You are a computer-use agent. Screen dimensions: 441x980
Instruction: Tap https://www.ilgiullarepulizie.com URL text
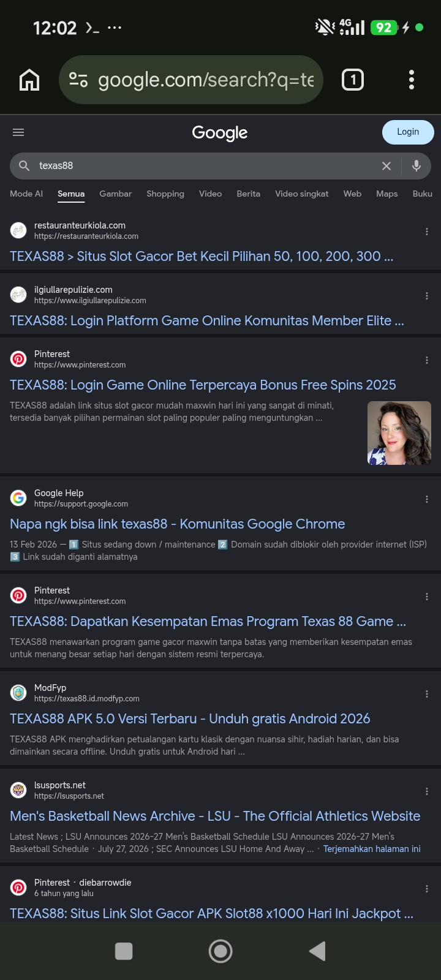90,301
